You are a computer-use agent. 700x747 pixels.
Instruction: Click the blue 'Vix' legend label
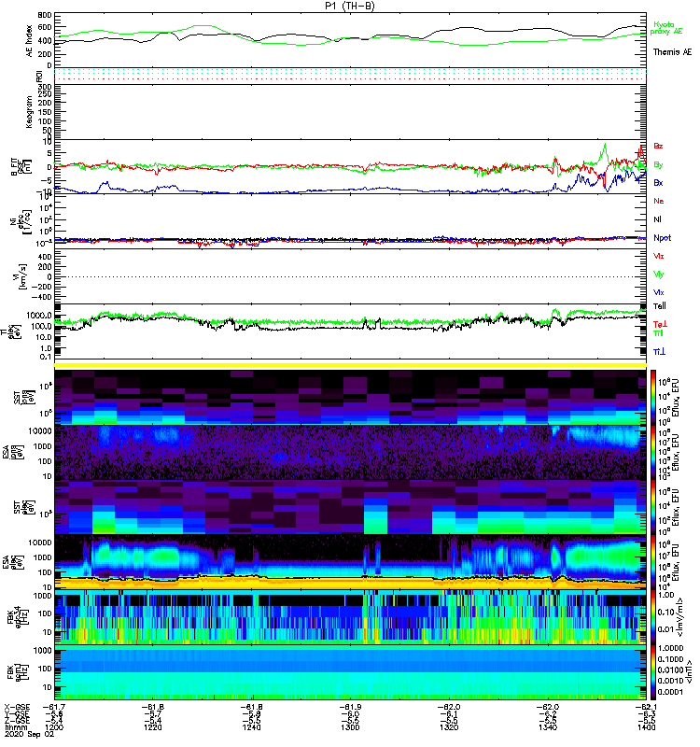tap(659, 292)
